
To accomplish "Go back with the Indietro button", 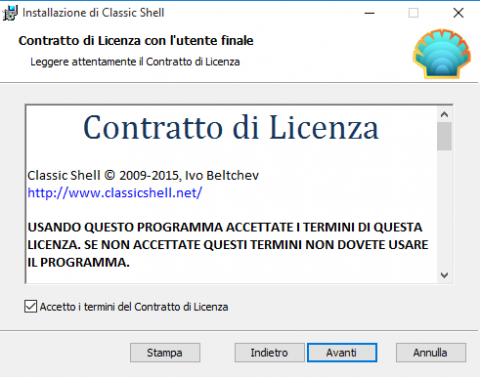I will tap(269, 352).
